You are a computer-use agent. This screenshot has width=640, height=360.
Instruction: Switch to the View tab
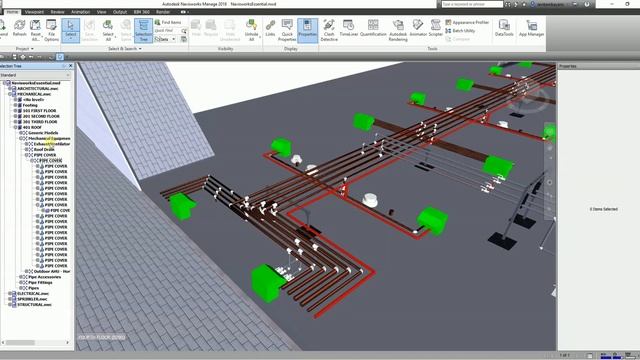point(102,12)
